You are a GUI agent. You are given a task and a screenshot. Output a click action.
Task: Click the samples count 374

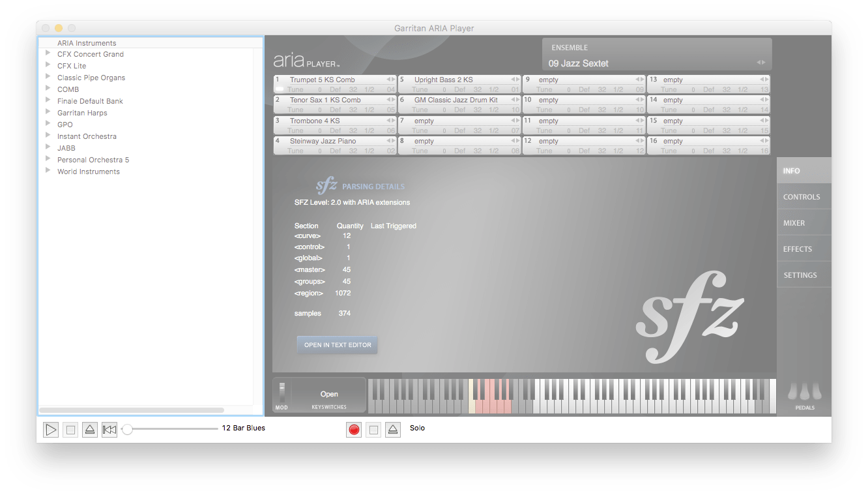point(345,313)
